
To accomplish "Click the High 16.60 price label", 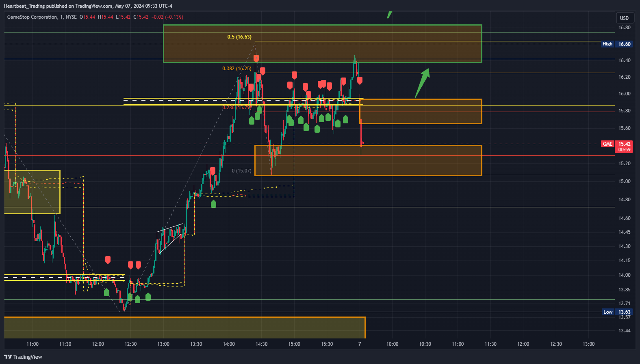I will pos(617,44).
